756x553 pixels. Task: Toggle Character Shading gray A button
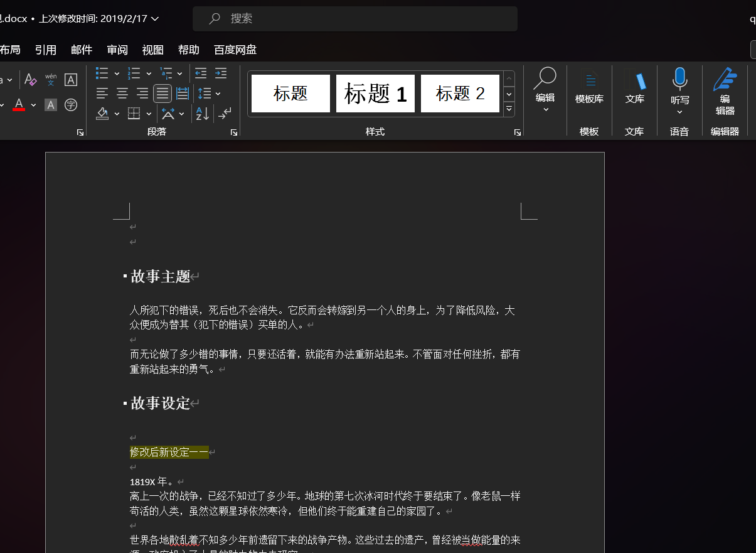tap(51, 105)
